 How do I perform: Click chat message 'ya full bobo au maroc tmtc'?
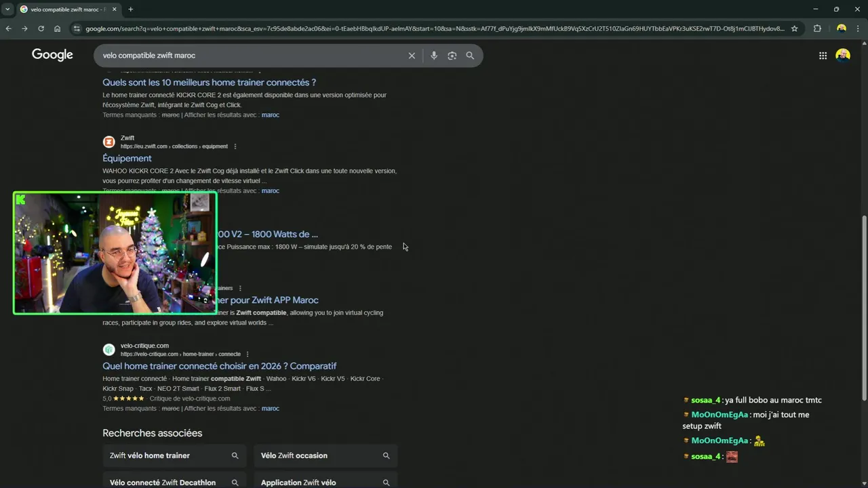click(773, 400)
